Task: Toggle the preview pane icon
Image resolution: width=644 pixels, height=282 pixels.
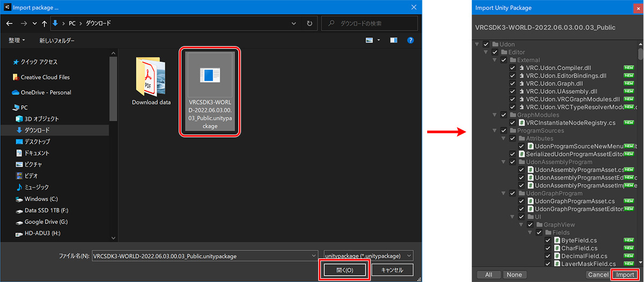Action: 393,40
